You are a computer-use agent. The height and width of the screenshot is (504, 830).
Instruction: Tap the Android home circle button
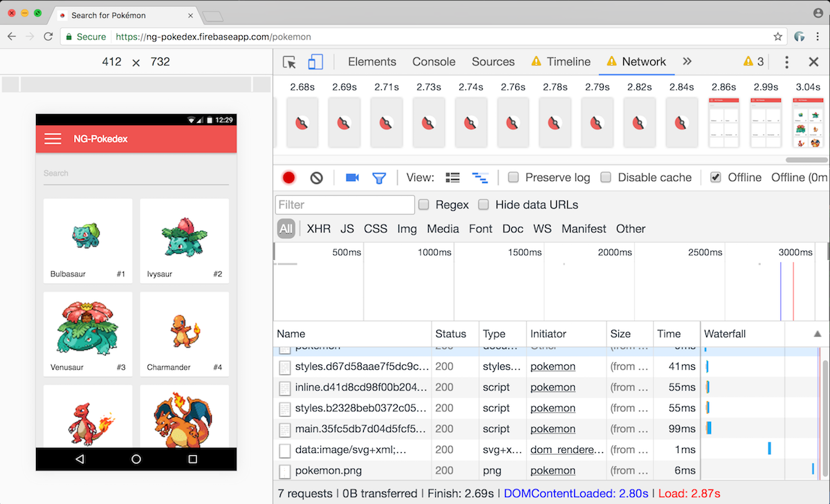click(x=136, y=459)
